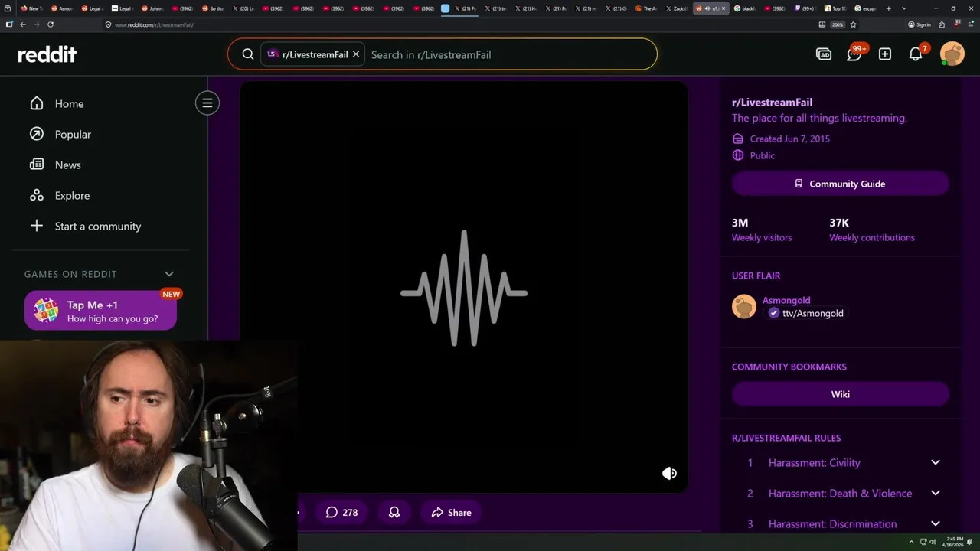980x551 pixels.
Task: Unmute the video with speaker icon
Action: 669,473
